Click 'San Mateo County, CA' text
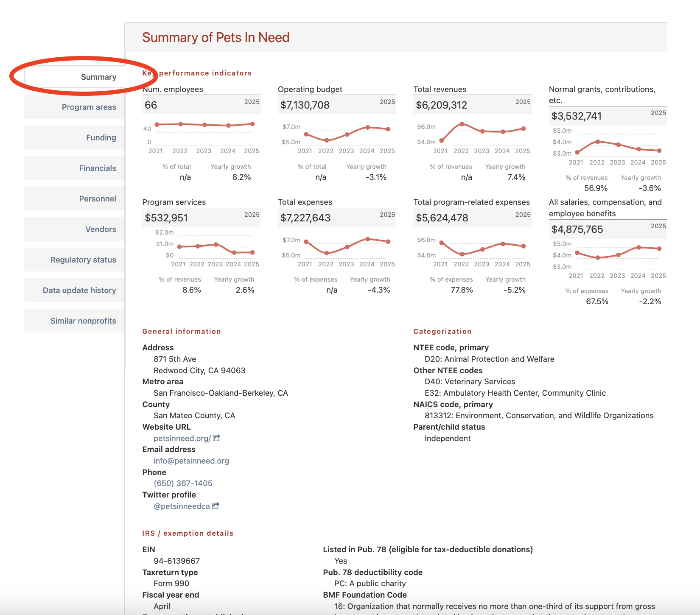The height and width of the screenshot is (615, 700). [194, 415]
